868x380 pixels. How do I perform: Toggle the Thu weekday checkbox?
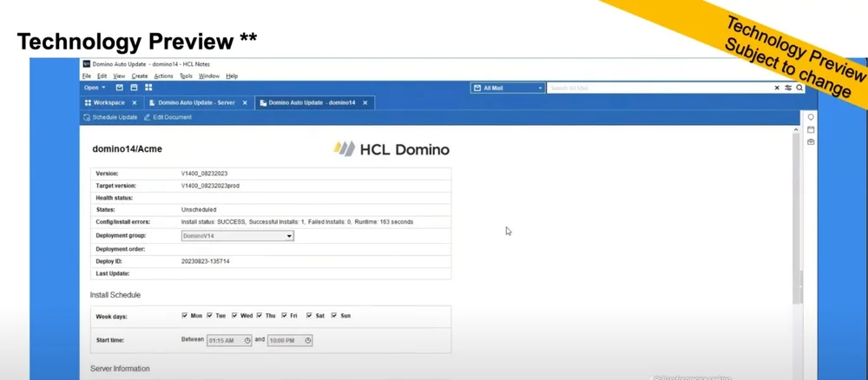[260, 315]
